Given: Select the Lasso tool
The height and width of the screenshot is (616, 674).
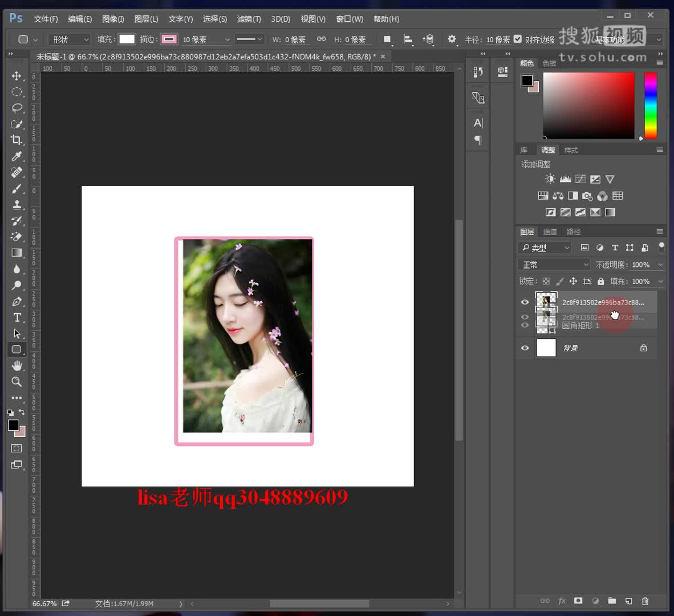Looking at the screenshot, I should 17,107.
